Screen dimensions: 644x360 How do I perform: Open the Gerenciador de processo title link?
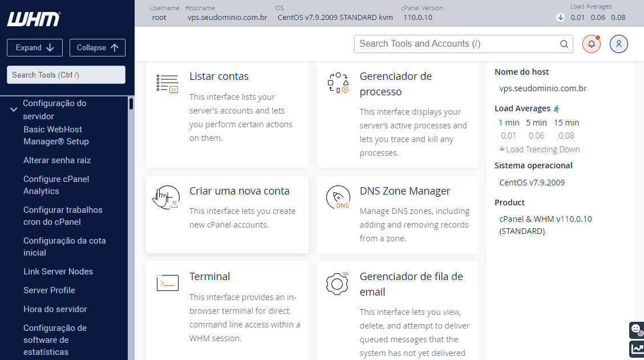[395, 84]
